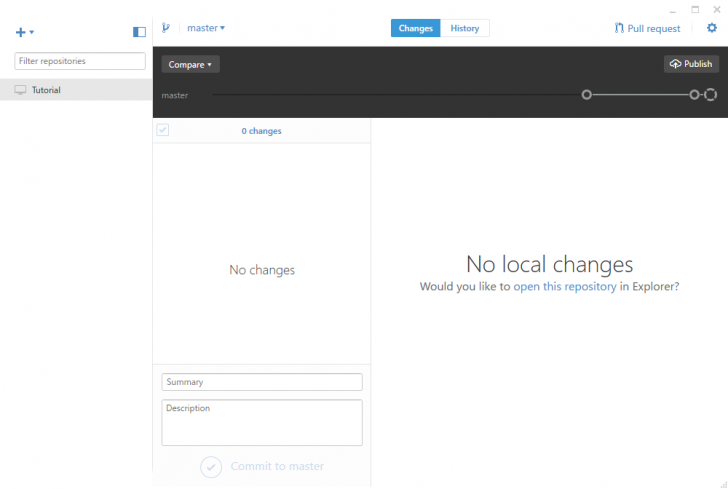
Task: Open the master branch dropdown
Action: (206, 28)
